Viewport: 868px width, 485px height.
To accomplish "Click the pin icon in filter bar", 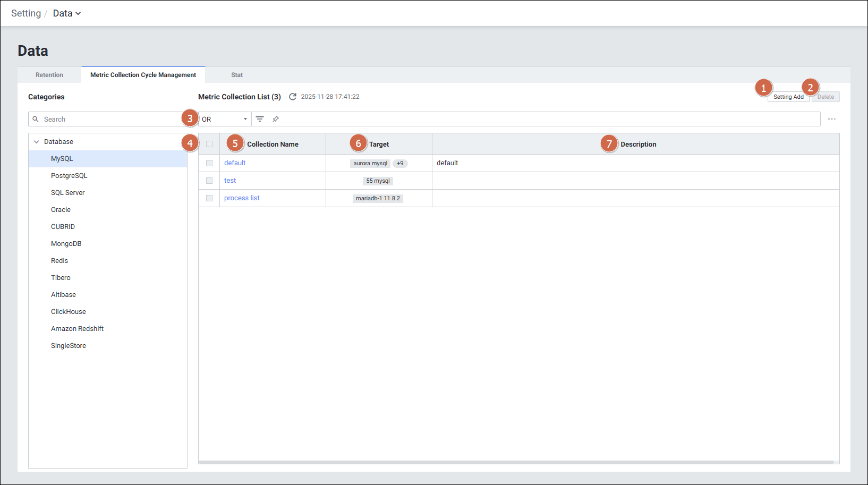I will (x=276, y=119).
